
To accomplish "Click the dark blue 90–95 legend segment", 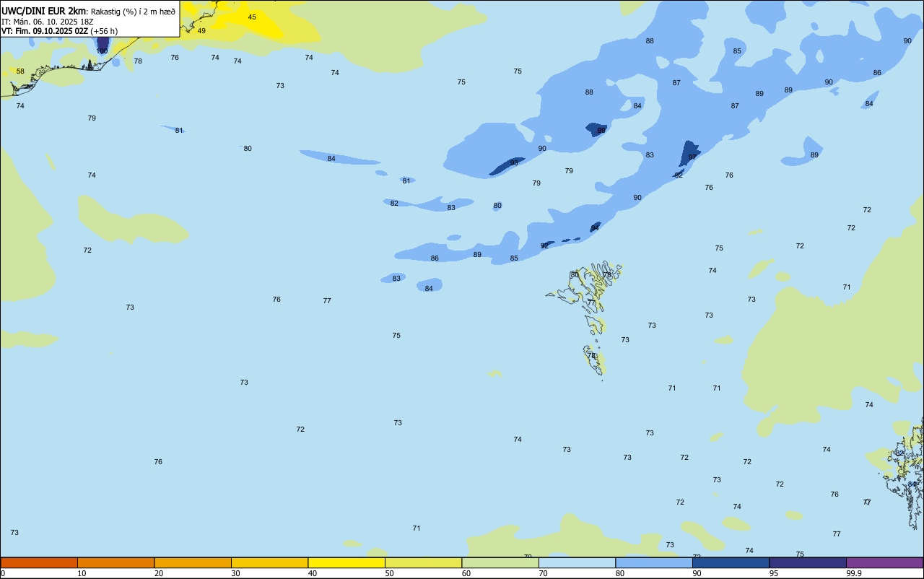I will tap(731, 562).
